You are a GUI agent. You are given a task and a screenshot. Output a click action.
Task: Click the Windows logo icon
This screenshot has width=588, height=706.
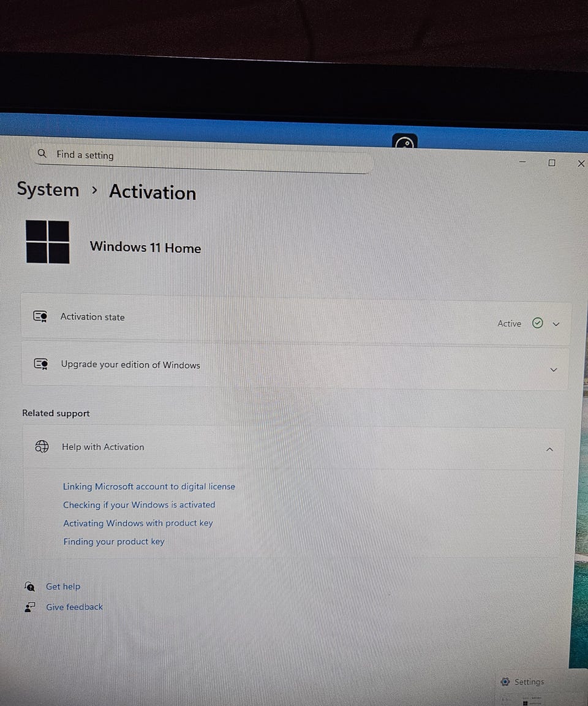(48, 242)
